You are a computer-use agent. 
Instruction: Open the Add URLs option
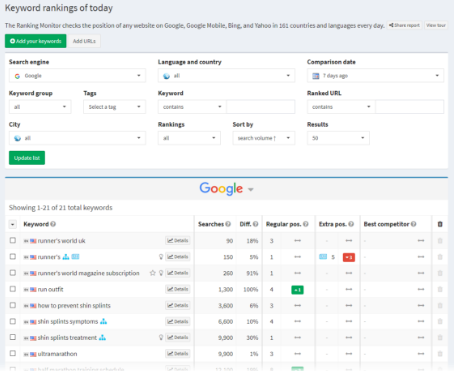click(x=84, y=41)
